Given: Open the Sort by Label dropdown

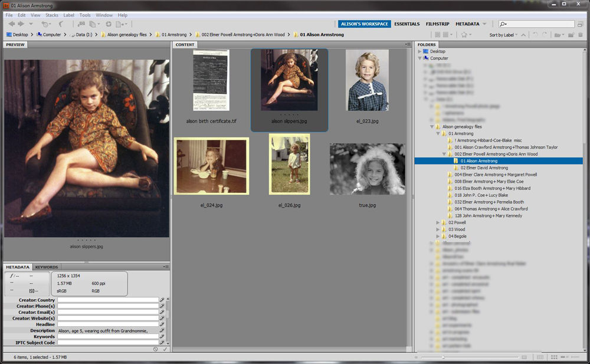Looking at the screenshot, I should pyautogui.click(x=503, y=35).
